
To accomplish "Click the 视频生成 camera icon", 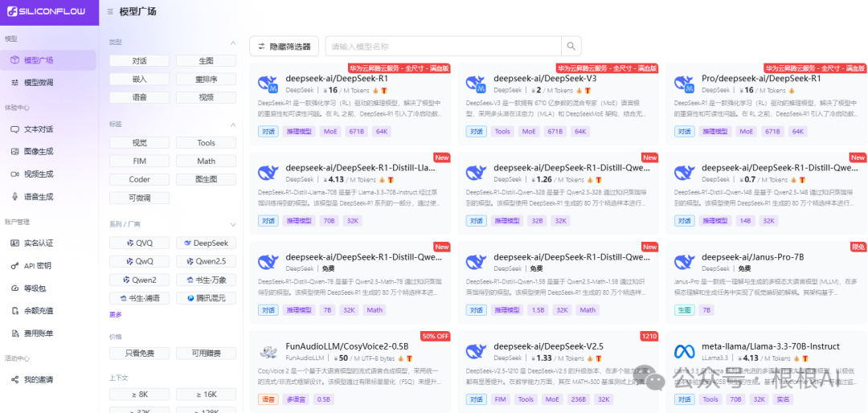I will (x=15, y=174).
